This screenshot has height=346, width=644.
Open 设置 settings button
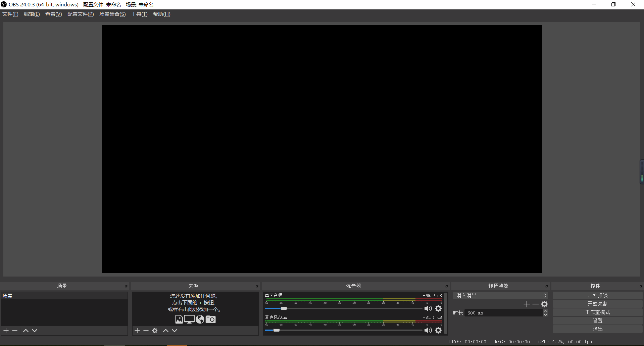[x=598, y=321]
